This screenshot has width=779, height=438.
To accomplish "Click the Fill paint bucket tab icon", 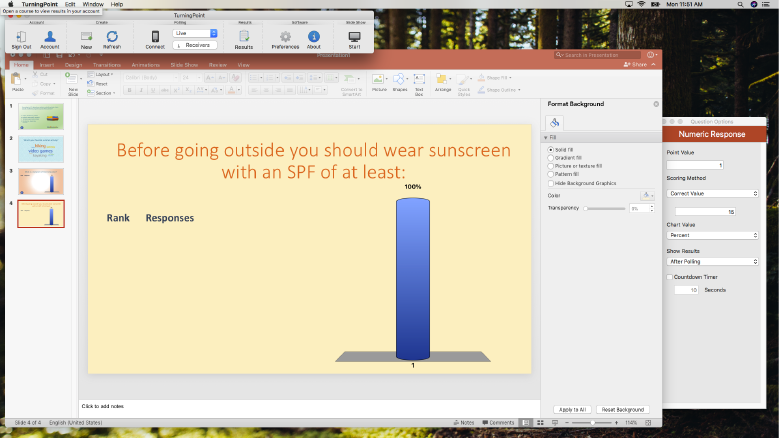I will tap(554, 123).
